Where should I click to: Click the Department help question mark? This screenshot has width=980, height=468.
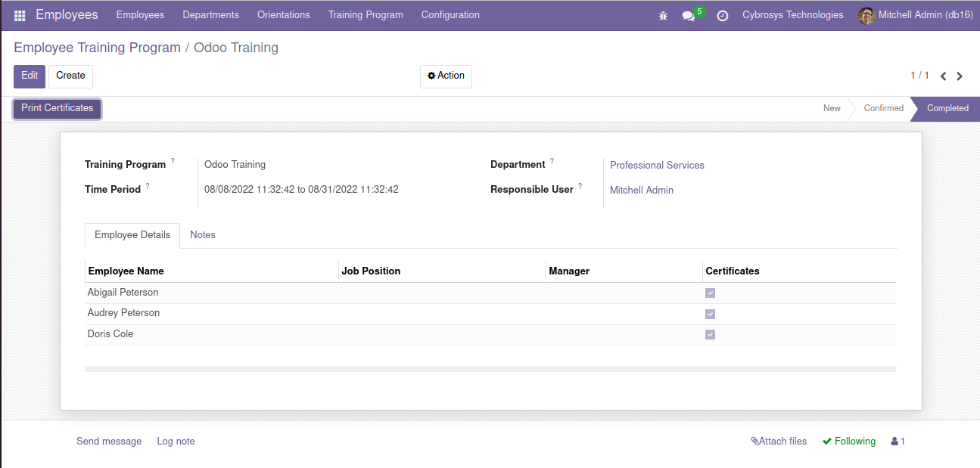(x=552, y=161)
